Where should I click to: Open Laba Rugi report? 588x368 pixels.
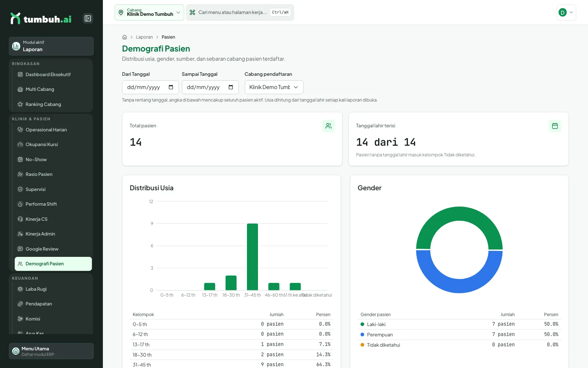pyautogui.click(x=53, y=289)
